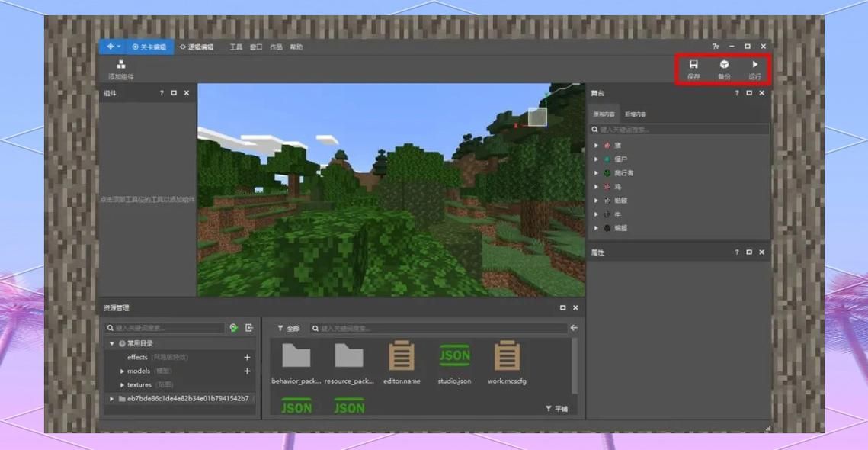Open the 工具 menu
This screenshot has height=450, width=868.
(235, 47)
